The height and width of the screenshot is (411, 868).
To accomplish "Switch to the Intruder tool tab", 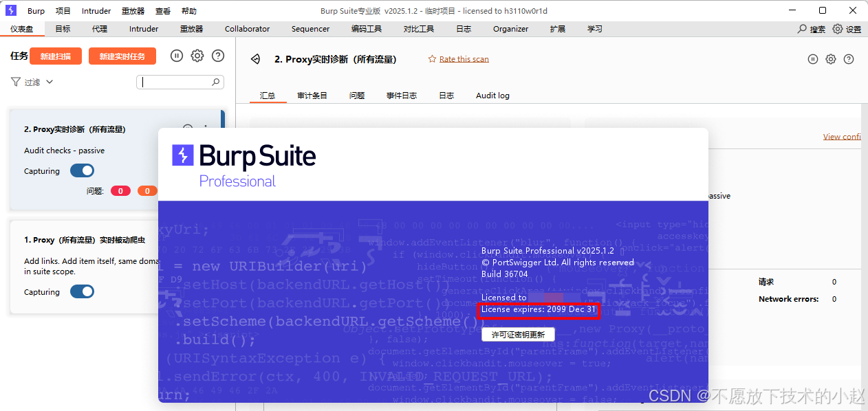I will click(144, 29).
